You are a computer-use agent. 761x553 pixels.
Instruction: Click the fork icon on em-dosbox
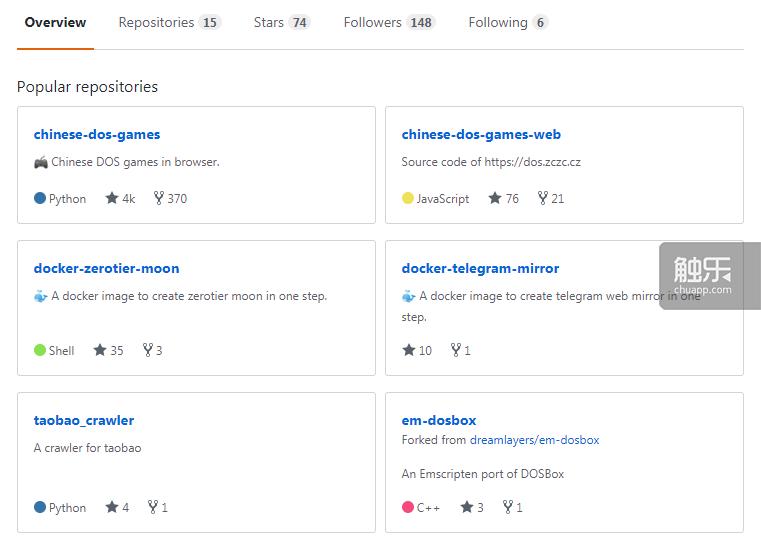pyautogui.click(x=508, y=507)
